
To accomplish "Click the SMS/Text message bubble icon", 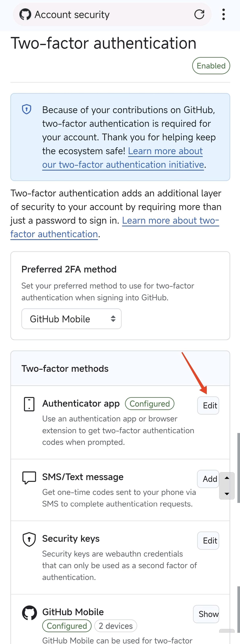I will (29, 478).
